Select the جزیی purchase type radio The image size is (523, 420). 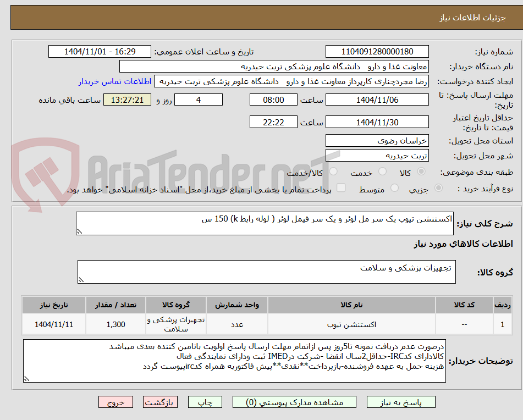(438, 188)
